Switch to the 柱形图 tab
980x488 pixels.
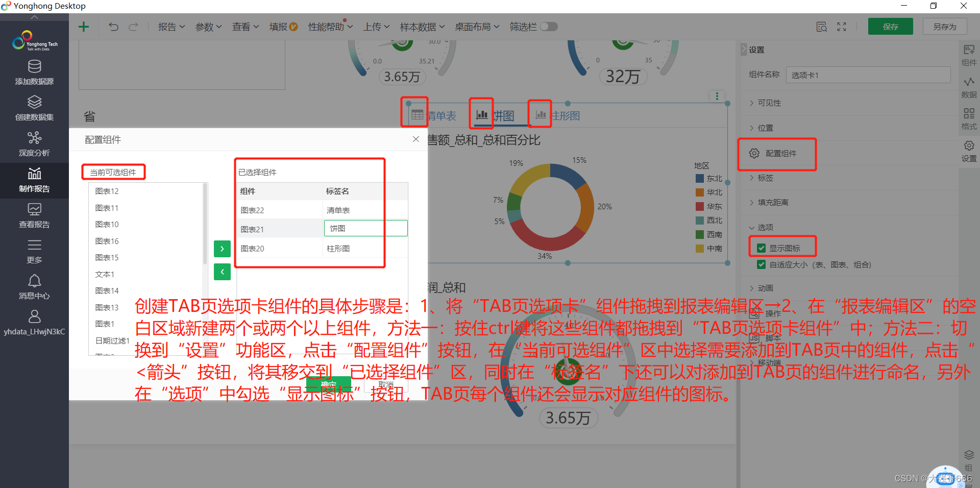click(557, 115)
